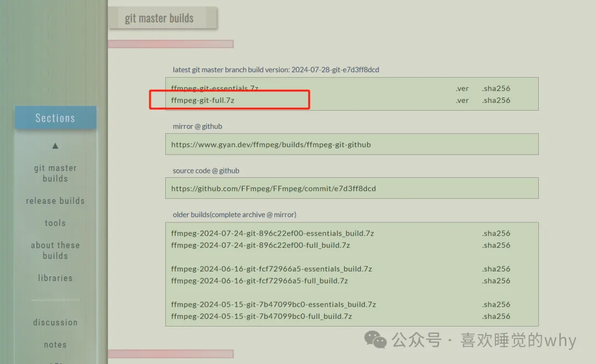Open .sha256 for 2024-05-15 essentials build
595x364 pixels.
pos(496,305)
